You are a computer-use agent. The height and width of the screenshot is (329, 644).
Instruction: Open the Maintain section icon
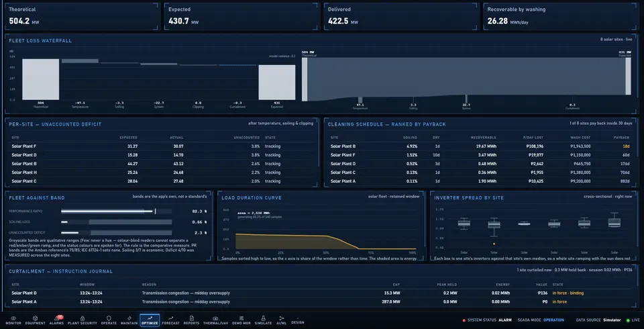point(129,318)
